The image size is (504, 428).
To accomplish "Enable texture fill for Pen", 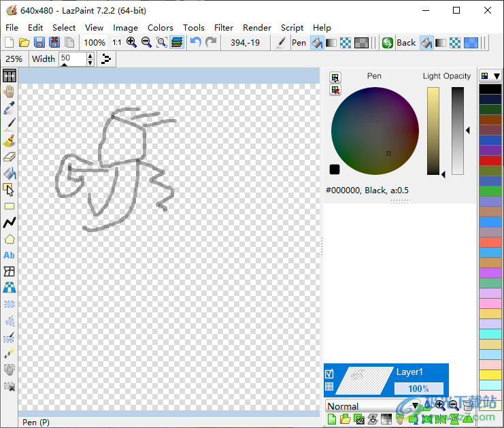I will [346, 43].
